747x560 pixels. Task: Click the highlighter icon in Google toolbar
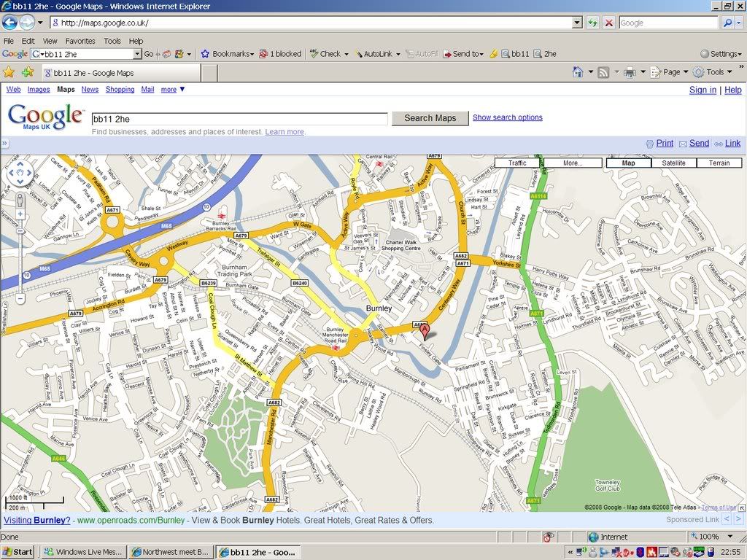pos(494,54)
